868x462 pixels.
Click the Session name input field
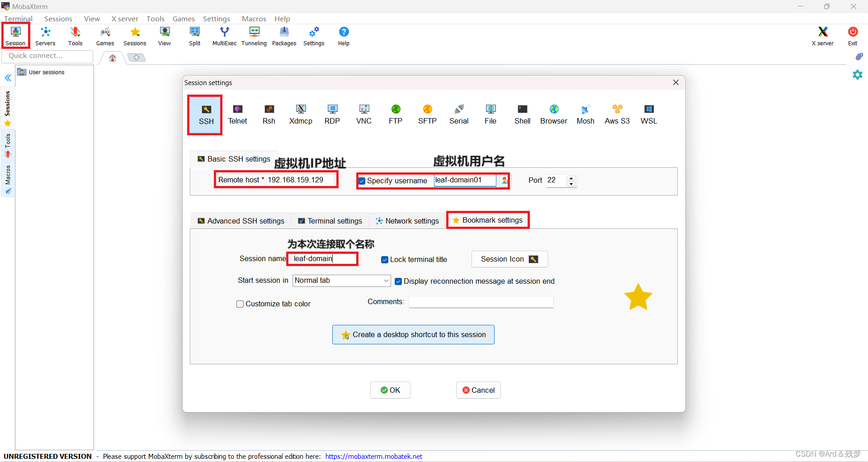(323, 259)
